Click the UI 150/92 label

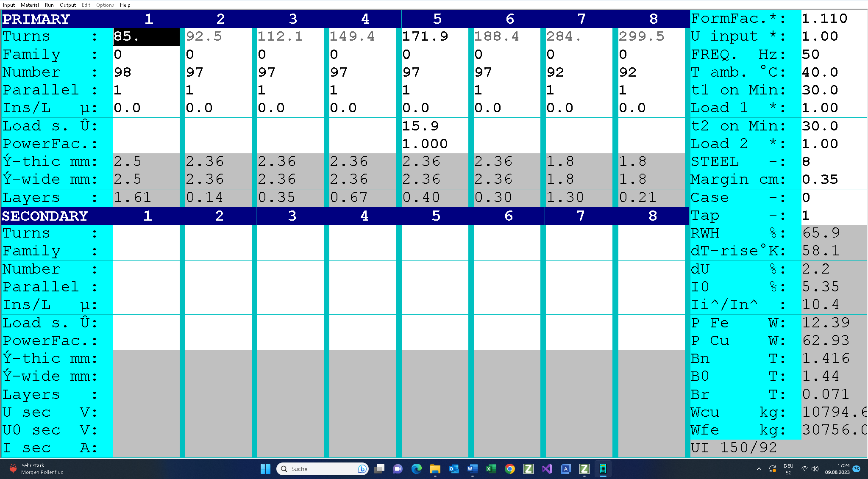click(734, 448)
